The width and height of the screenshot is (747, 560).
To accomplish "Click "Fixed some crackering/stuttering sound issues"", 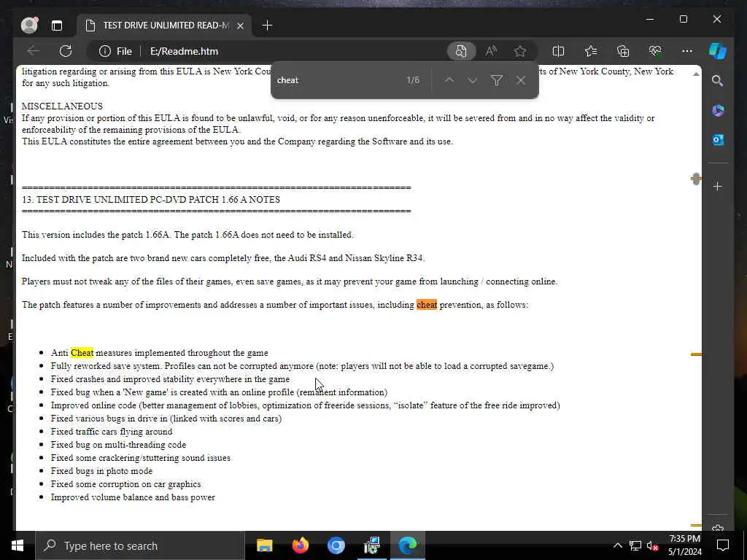I will [x=141, y=458].
